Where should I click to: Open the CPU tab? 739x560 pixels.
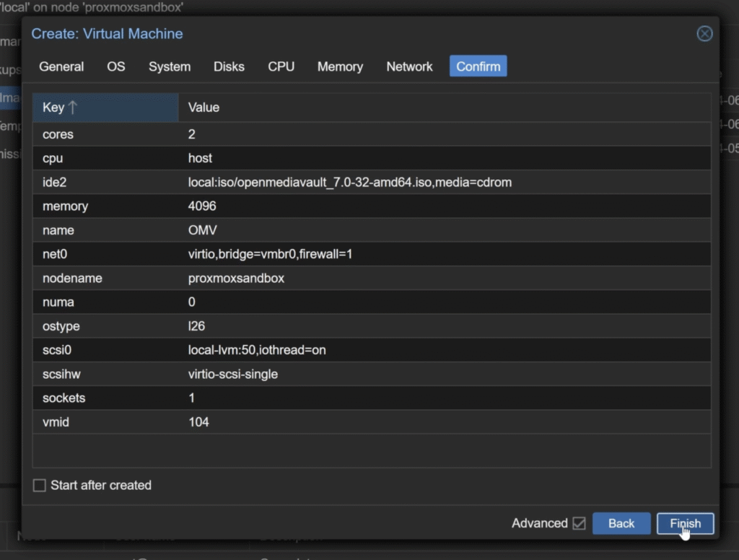(281, 66)
